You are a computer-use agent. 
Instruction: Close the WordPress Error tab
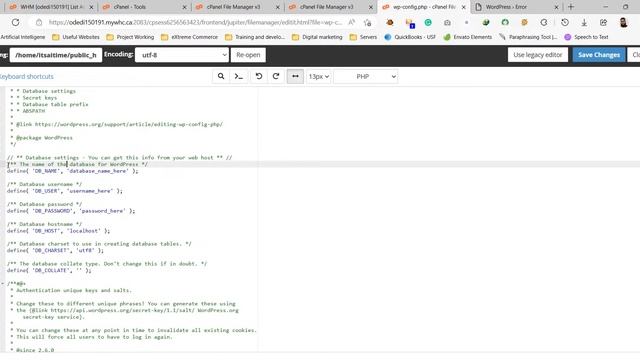tap(556, 7)
